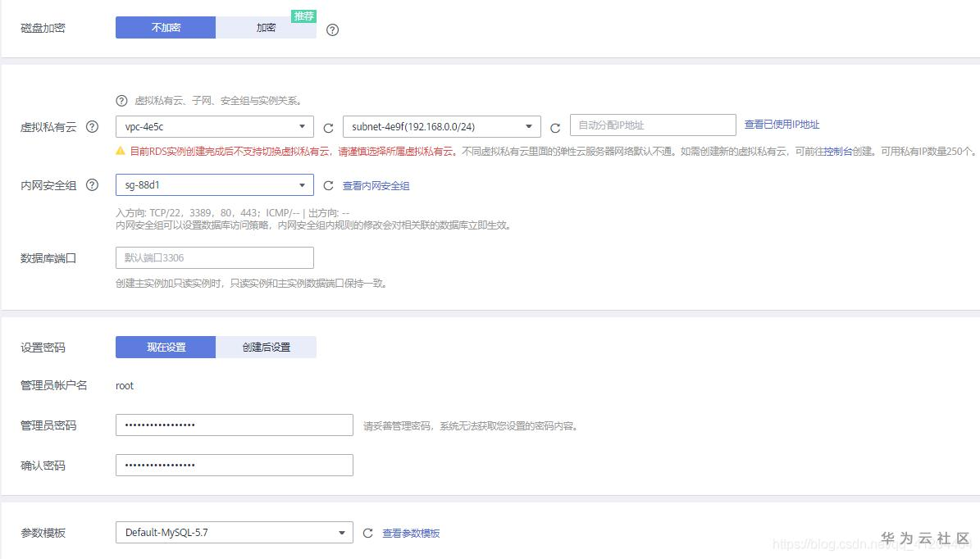
Task: Click the root administrator account name
Action: pos(125,386)
